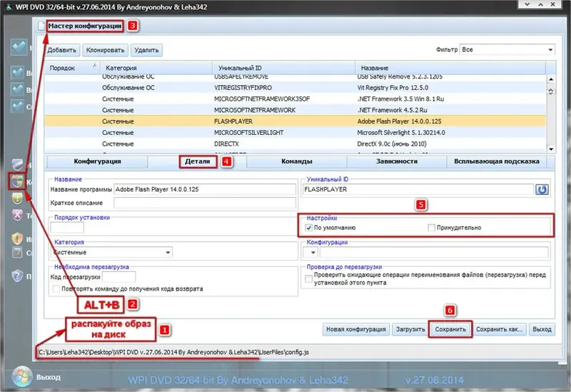Select the .NET Framework 4.5.2 Ru row
Viewport: 571px width, 392px height.
pyautogui.click(x=295, y=110)
